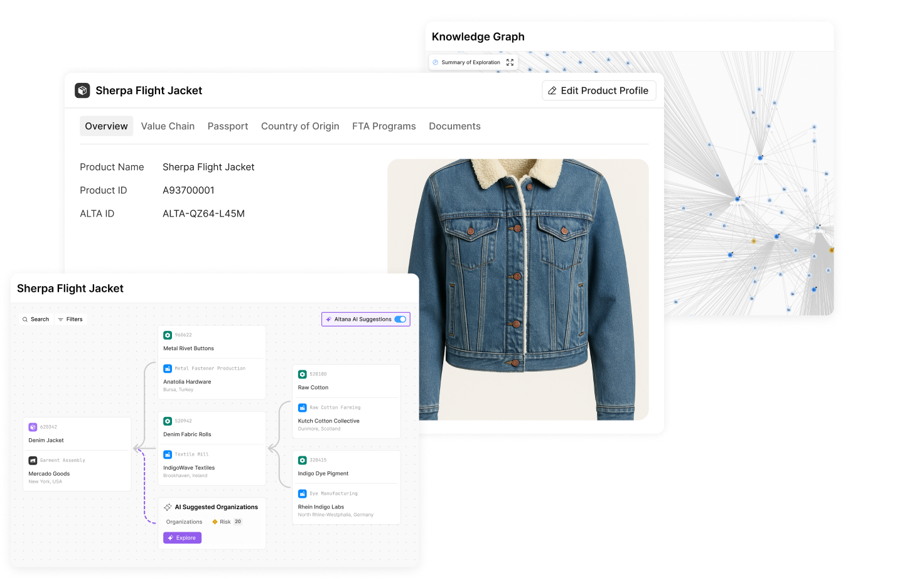Select the Mercado Goods organization

49,474
